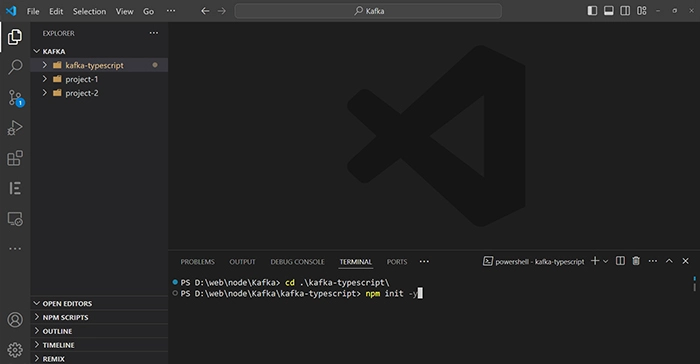This screenshot has width=700, height=364.
Task: Open the View menu
Action: [125, 11]
